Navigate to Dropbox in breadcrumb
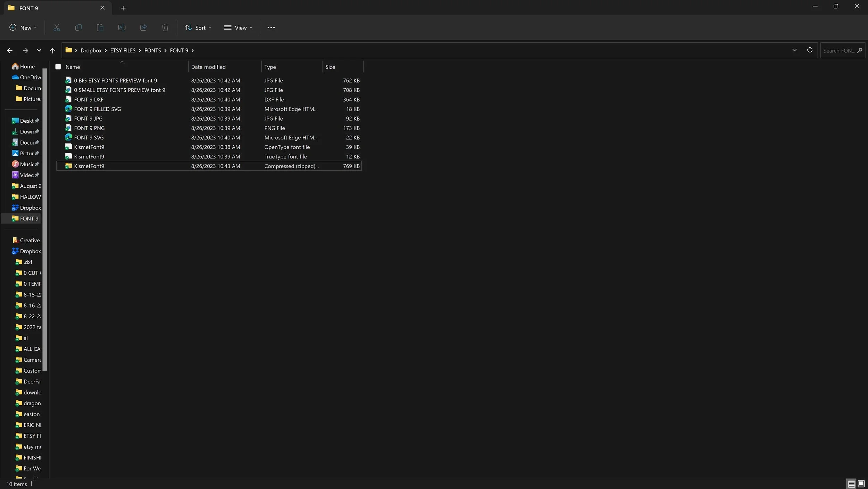This screenshot has height=489, width=868. (91, 50)
